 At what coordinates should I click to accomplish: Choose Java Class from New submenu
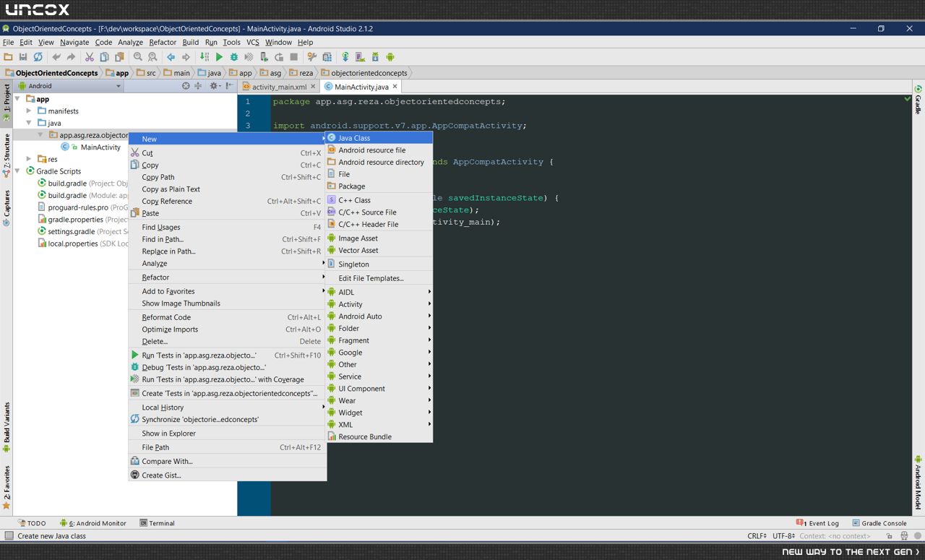[379, 138]
